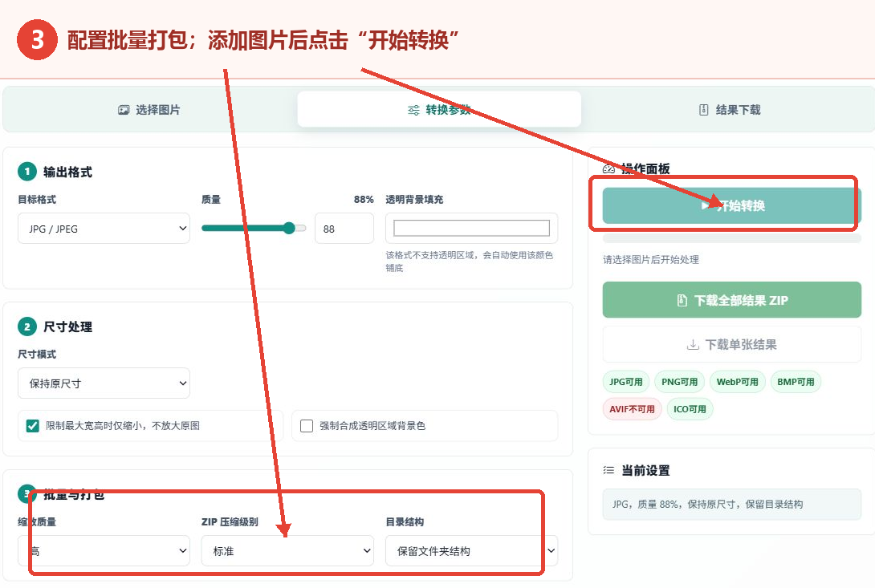Click the sliders icon beside 转换参数

(413, 110)
